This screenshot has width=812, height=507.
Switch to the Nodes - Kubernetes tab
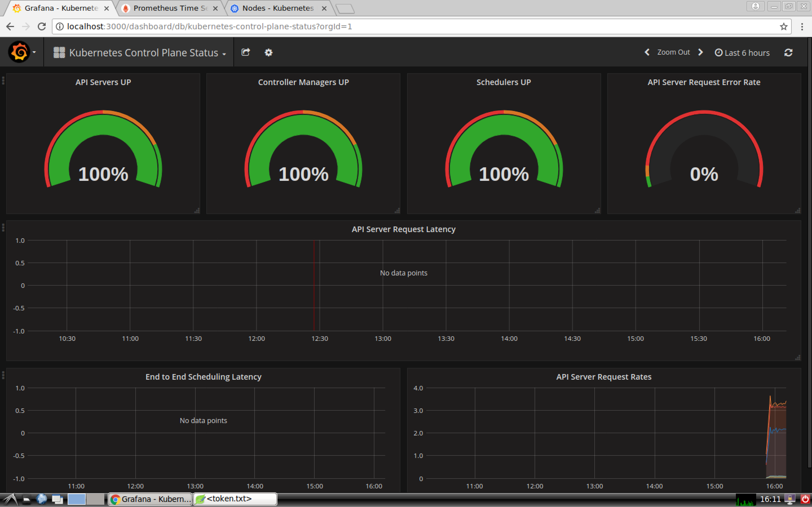278,8
